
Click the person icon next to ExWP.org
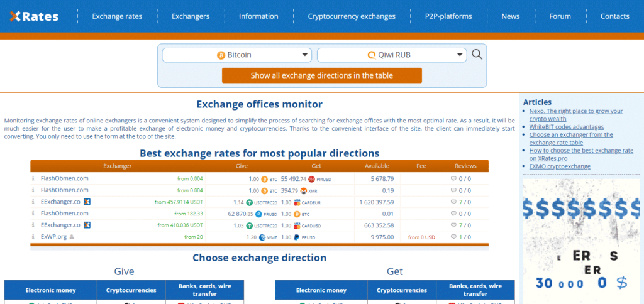point(72,237)
